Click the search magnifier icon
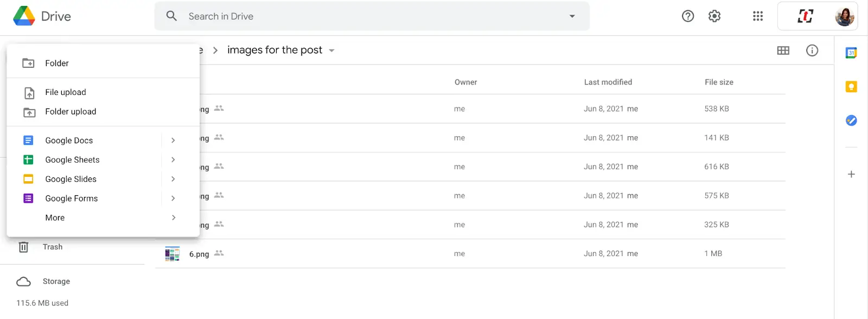Image resolution: width=868 pixels, height=319 pixels. click(171, 16)
